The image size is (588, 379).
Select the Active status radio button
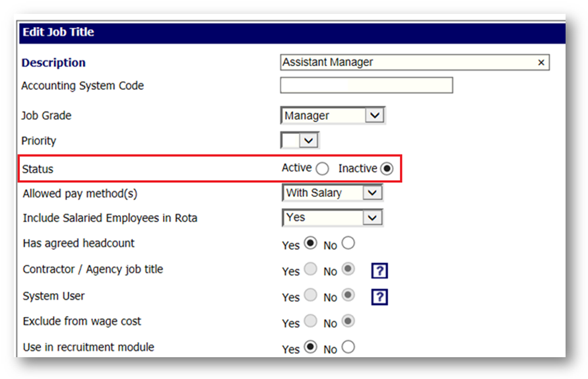tap(322, 168)
